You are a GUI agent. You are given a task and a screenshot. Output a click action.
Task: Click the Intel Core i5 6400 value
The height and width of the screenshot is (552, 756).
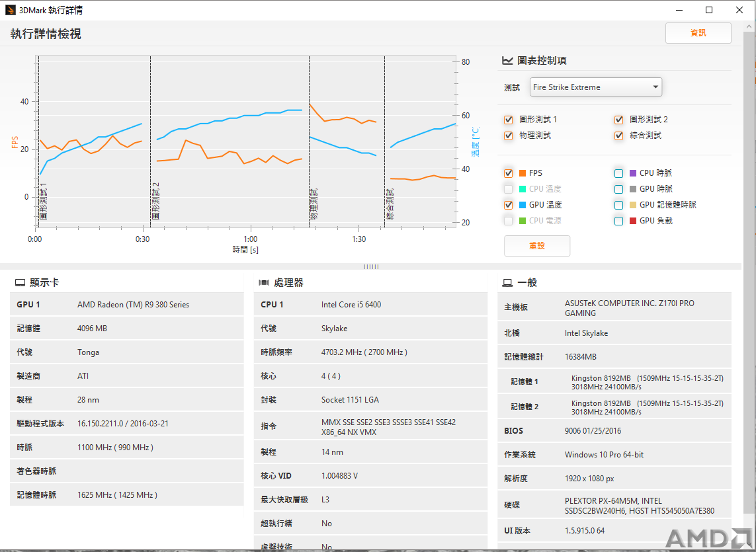click(351, 305)
